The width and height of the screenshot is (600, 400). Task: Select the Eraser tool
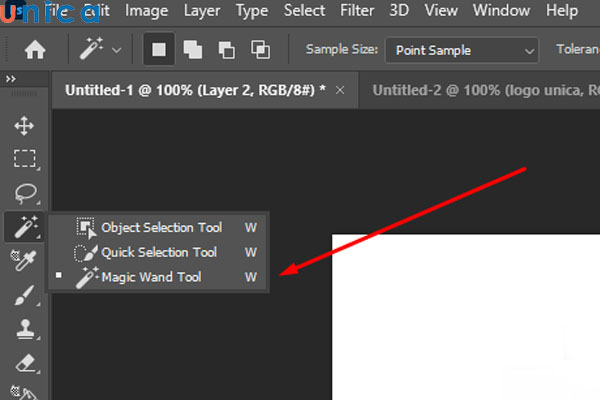26,363
